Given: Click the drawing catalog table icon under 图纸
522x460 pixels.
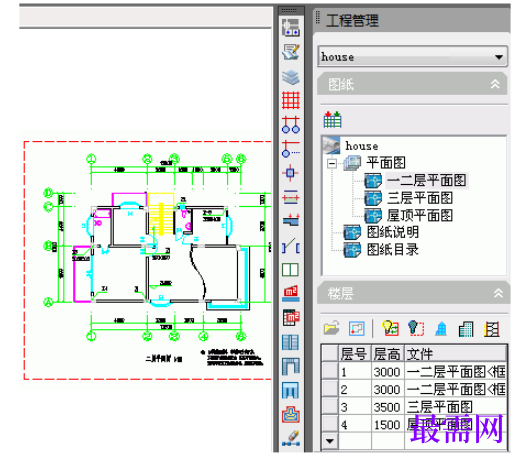Looking at the screenshot, I should pos(332,119).
